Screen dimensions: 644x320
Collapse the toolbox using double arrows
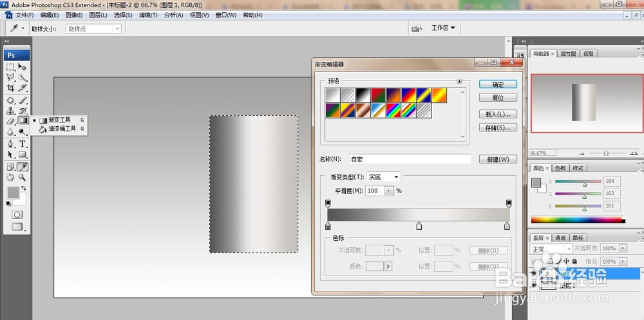point(6,41)
